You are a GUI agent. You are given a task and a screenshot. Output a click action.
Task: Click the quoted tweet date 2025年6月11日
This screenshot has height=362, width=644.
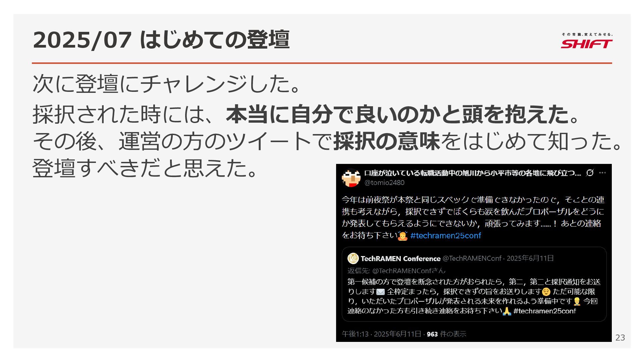click(x=530, y=258)
